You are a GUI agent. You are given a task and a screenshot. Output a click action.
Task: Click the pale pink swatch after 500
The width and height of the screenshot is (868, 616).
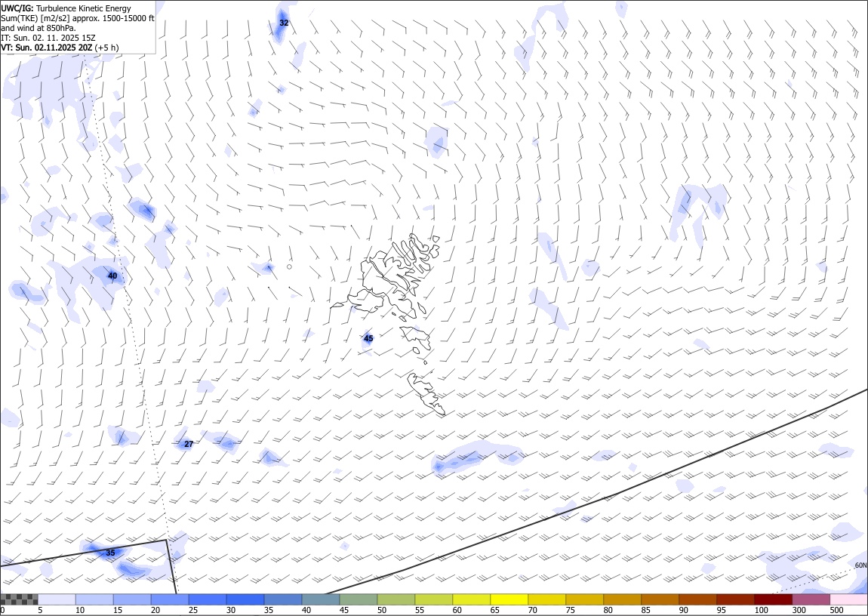click(x=848, y=599)
